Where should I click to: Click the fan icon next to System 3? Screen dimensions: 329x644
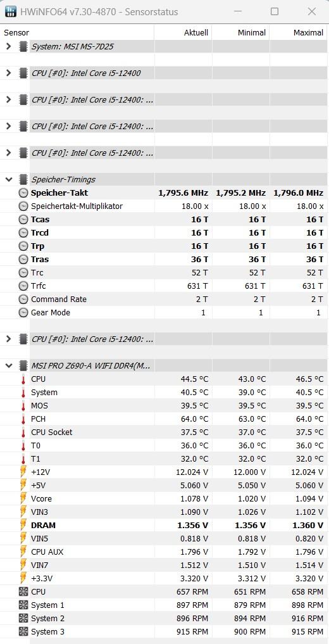pos(24,632)
